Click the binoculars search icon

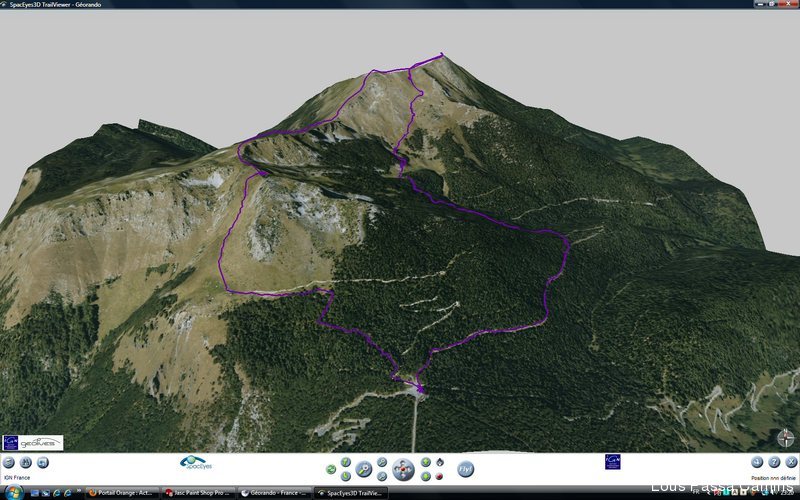click(x=26, y=463)
